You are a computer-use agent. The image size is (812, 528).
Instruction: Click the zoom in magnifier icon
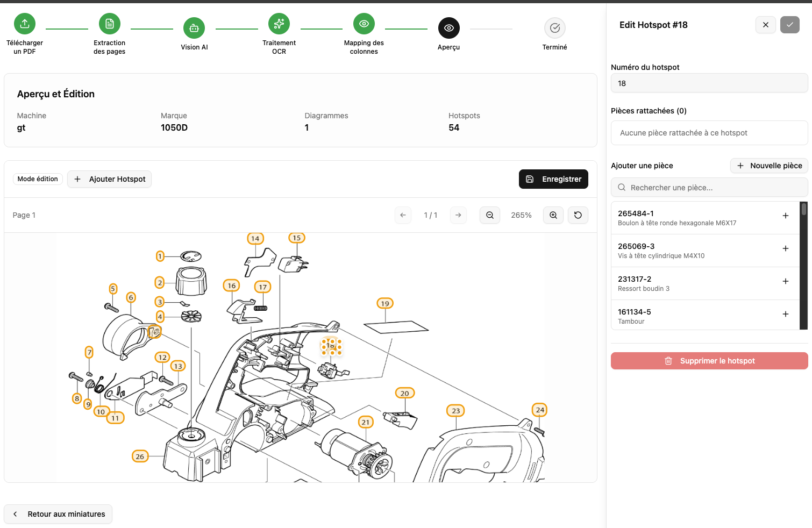point(553,215)
